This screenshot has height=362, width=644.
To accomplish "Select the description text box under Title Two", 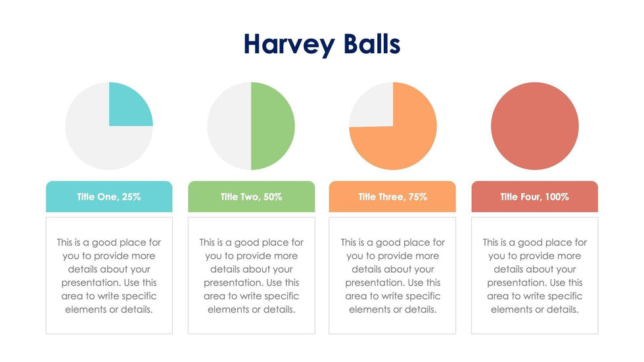I will click(251, 275).
